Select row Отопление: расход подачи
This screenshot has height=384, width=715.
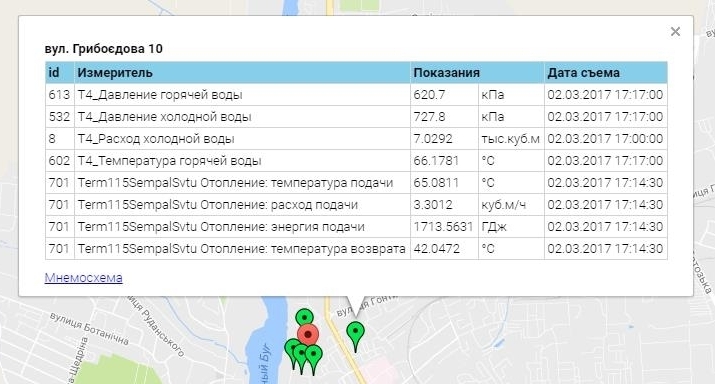[356, 205]
